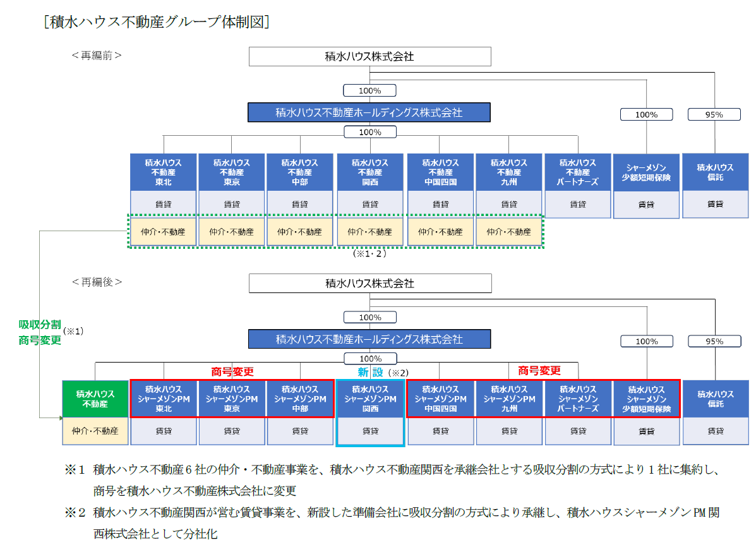Select 賃貸 cell under シャーメゾンPM 関西
The width and height of the screenshot is (756, 547).
point(370,431)
